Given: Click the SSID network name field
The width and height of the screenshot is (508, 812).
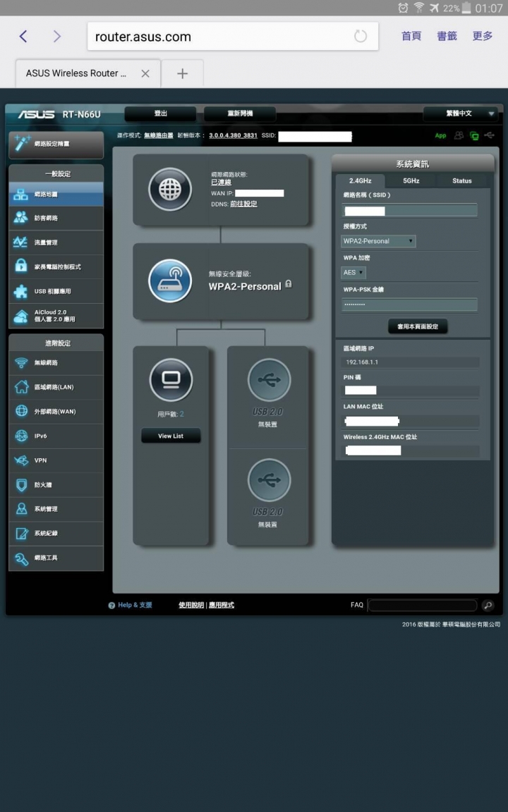Looking at the screenshot, I should coord(409,211).
